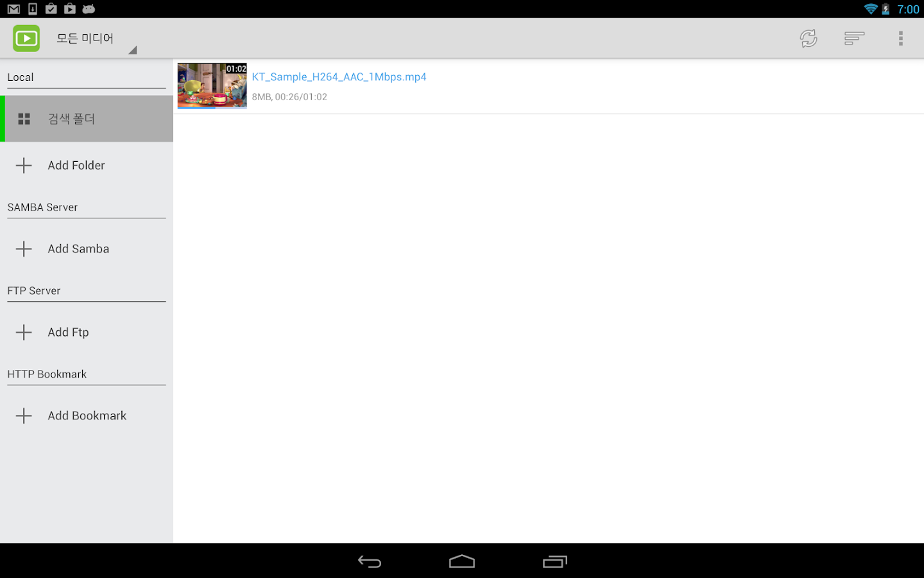Viewport: 924px width, 578px height.
Task: Click the plus icon beside Add Samba
Action: (x=24, y=249)
